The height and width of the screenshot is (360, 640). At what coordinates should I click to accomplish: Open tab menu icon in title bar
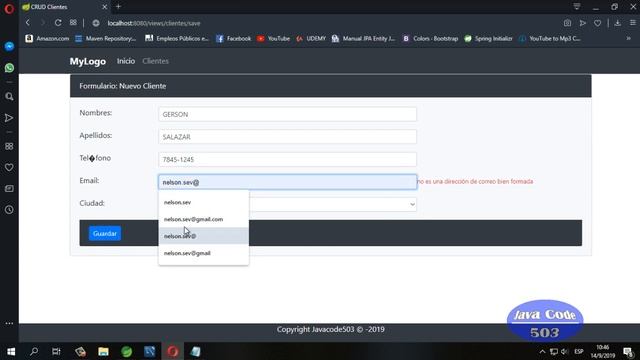[577, 7]
